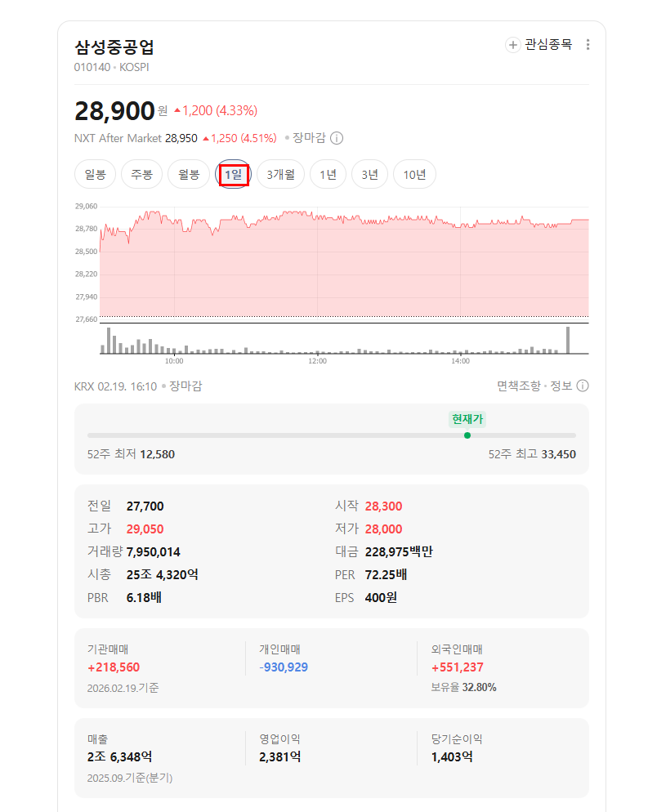Viewport: 648px width, 812px height.
Task: Click the 삼성중공업 stock title
Action: (x=114, y=47)
